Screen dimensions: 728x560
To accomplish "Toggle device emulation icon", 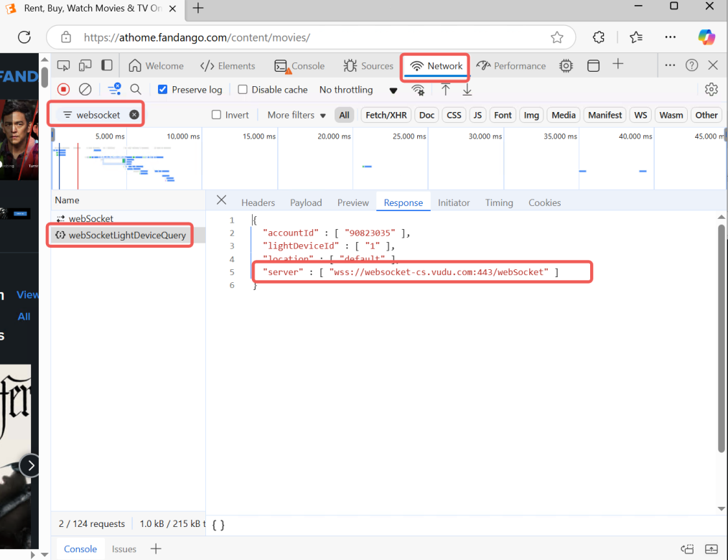I will [x=85, y=66].
